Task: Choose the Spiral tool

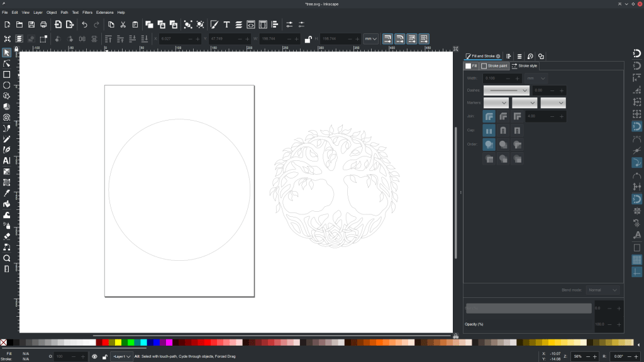Action: coord(6,118)
